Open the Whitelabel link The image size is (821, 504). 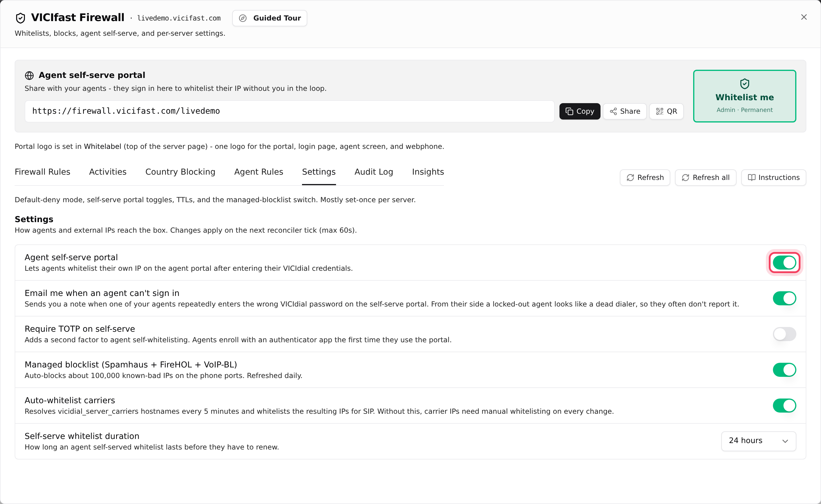[x=102, y=146]
